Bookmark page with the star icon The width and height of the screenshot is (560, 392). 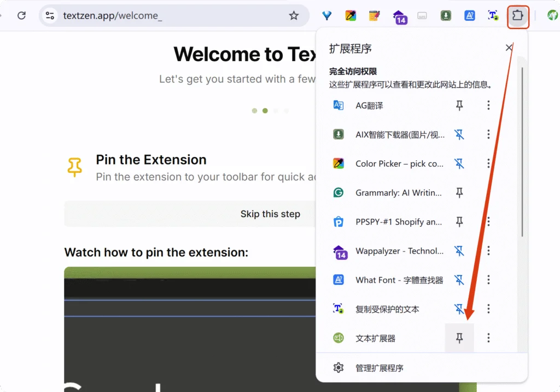click(294, 16)
